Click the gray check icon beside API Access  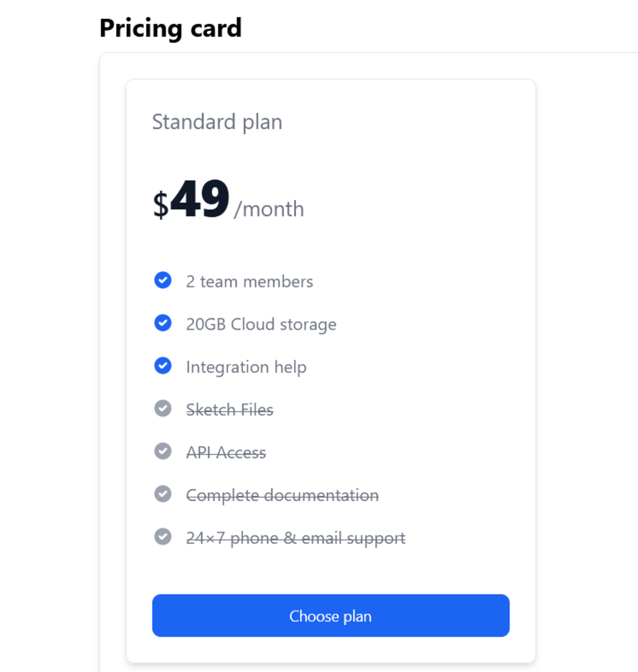(x=163, y=451)
